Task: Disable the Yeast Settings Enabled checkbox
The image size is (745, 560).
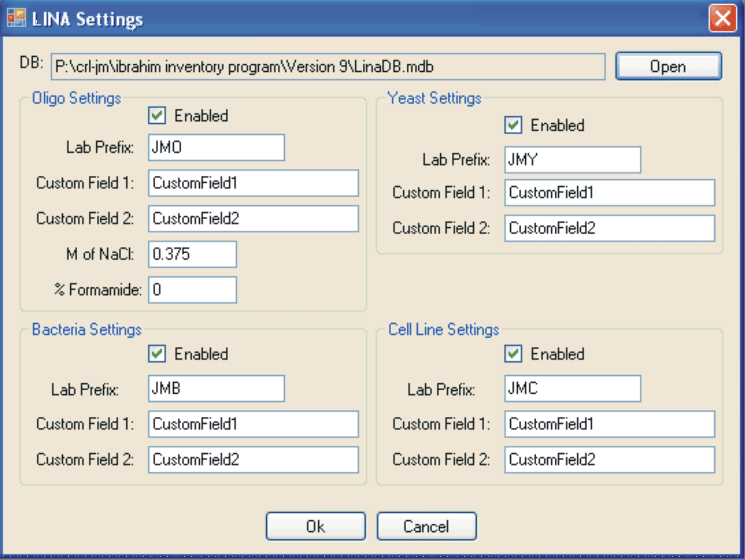Action: point(513,125)
